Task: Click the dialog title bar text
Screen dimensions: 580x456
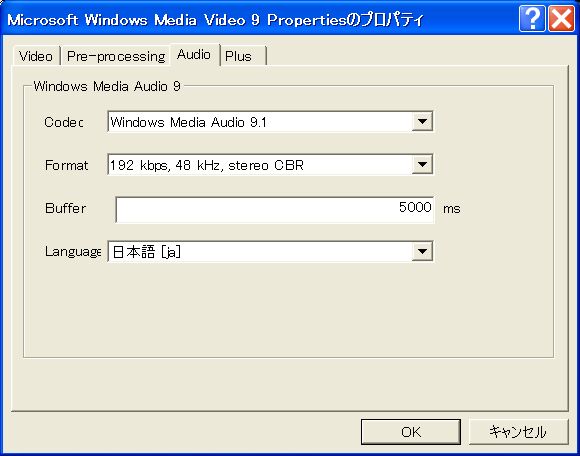Action: click(215, 20)
